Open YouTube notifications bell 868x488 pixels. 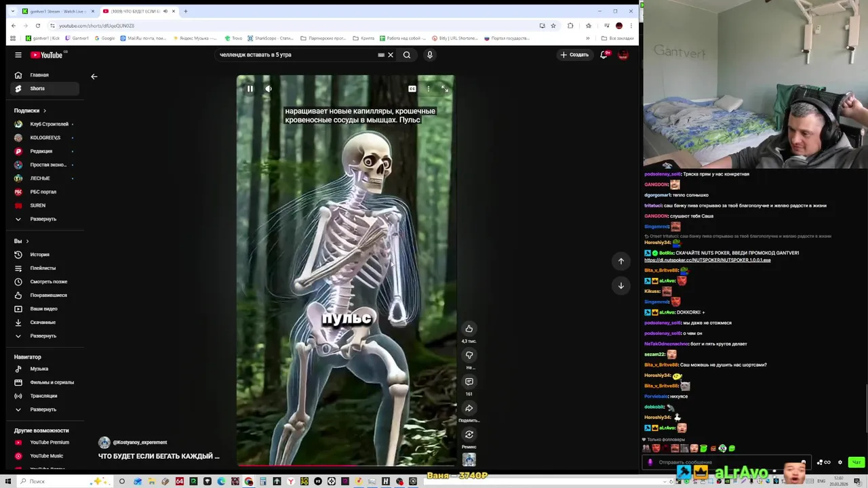point(604,55)
